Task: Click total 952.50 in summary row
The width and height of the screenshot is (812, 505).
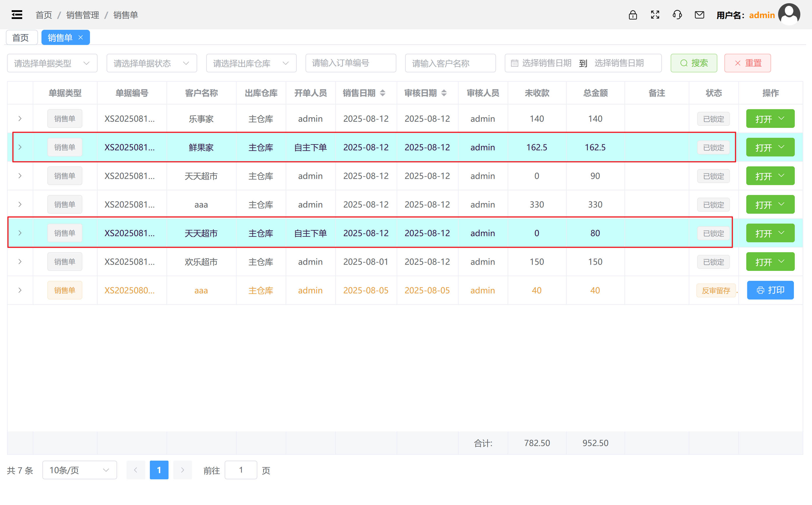Action: [x=595, y=443]
